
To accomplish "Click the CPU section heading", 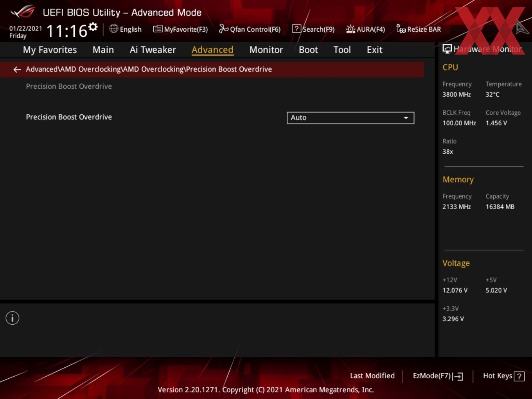I will 450,67.
